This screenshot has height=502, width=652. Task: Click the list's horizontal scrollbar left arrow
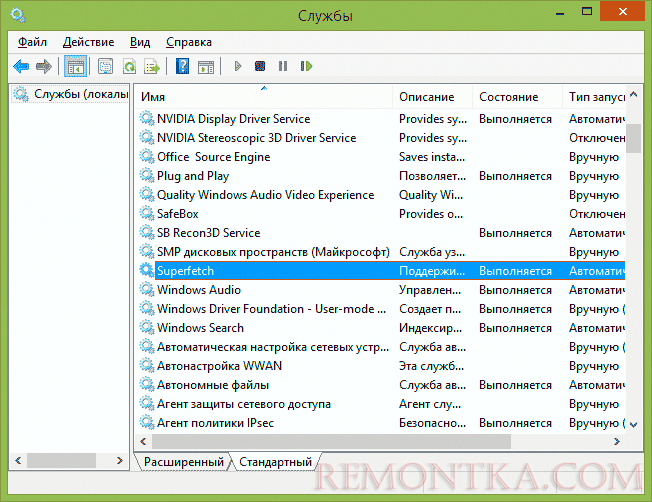click(143, 441)
